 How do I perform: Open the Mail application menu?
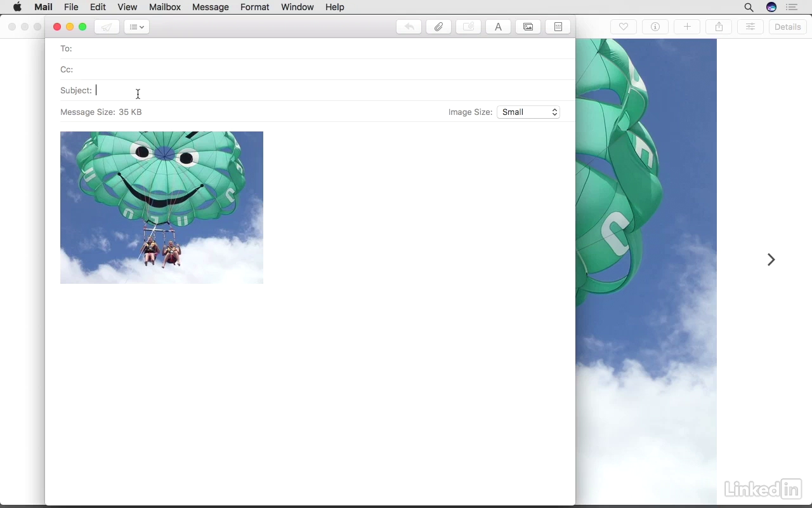point(43,7)
